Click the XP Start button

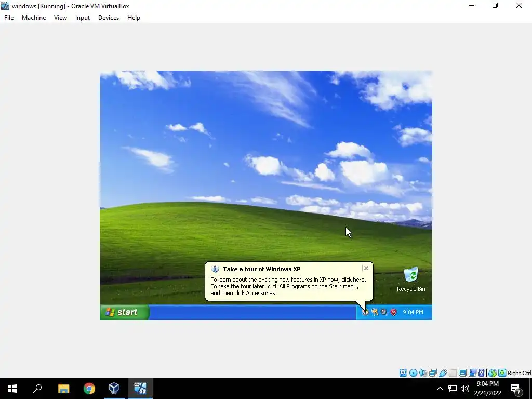click(125, 312)
